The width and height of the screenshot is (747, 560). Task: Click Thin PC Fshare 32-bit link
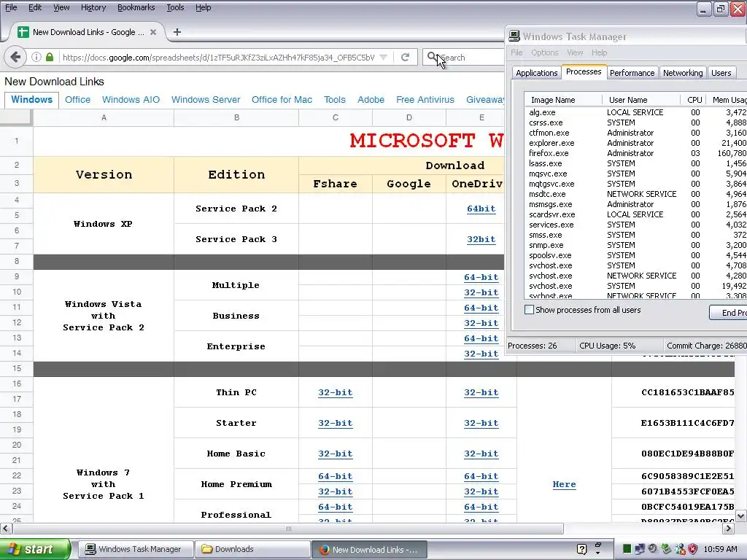tap(336, 392)
